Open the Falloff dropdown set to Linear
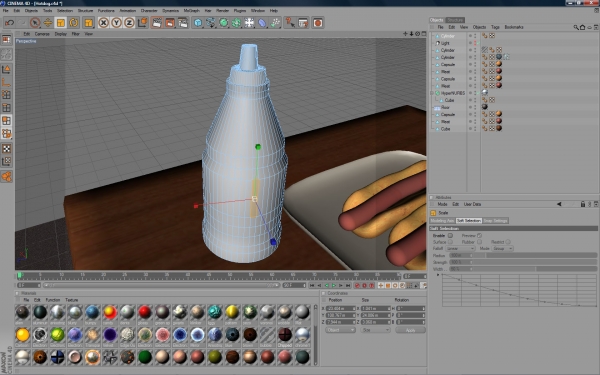This screenshot has width=600, height=375. click(x=460, y=248)
